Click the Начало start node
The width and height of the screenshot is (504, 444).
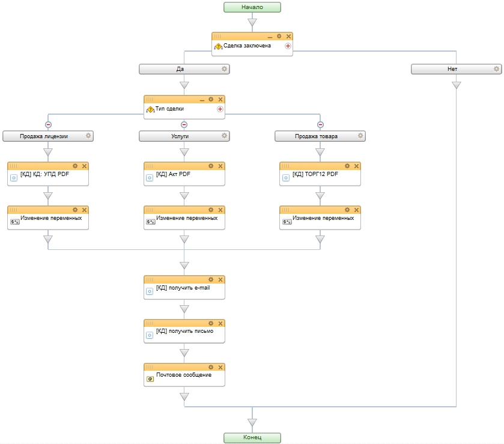[x=252, y=7]
